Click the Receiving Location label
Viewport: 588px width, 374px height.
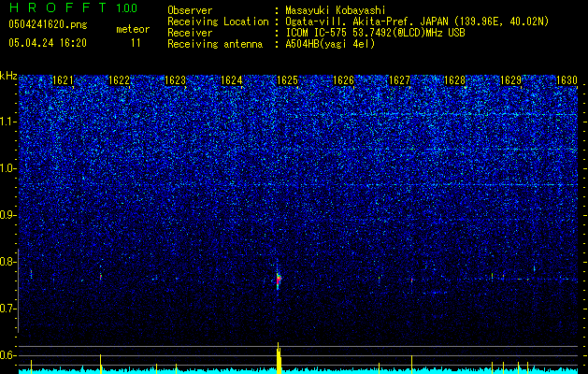218,22
